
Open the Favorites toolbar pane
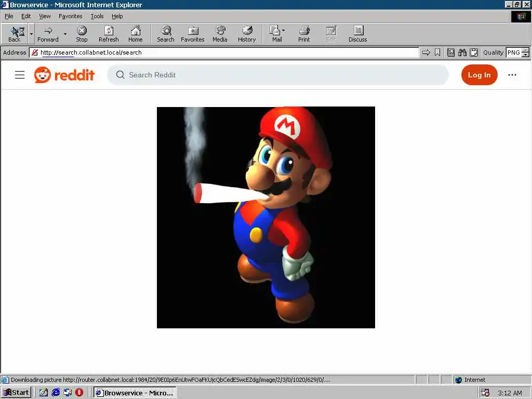[193, 34]
